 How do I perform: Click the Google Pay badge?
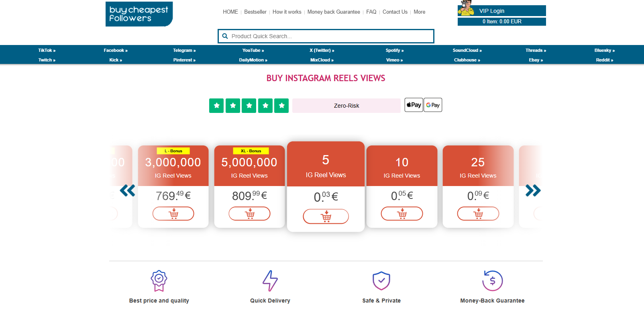[x=433, y=105]
